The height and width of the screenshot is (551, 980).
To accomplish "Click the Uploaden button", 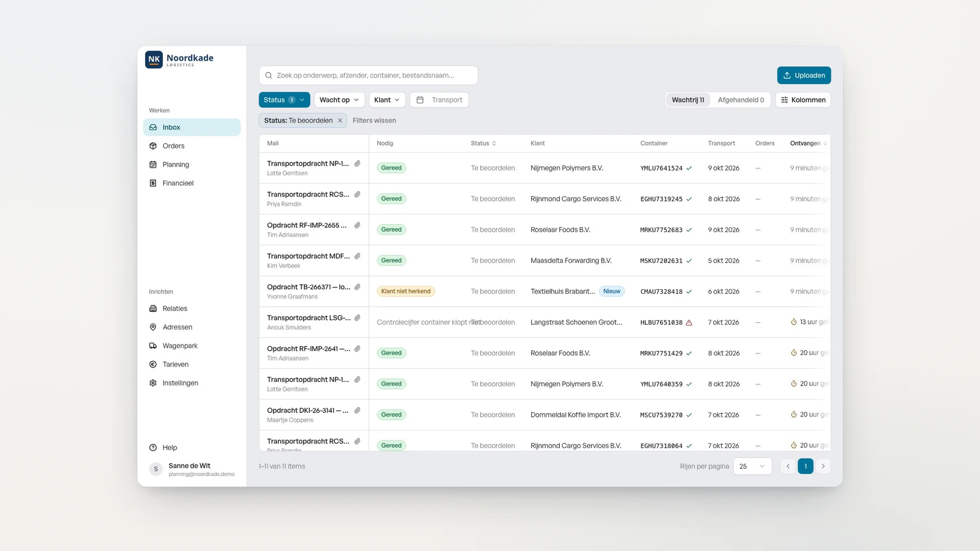I will pos(804,75).
